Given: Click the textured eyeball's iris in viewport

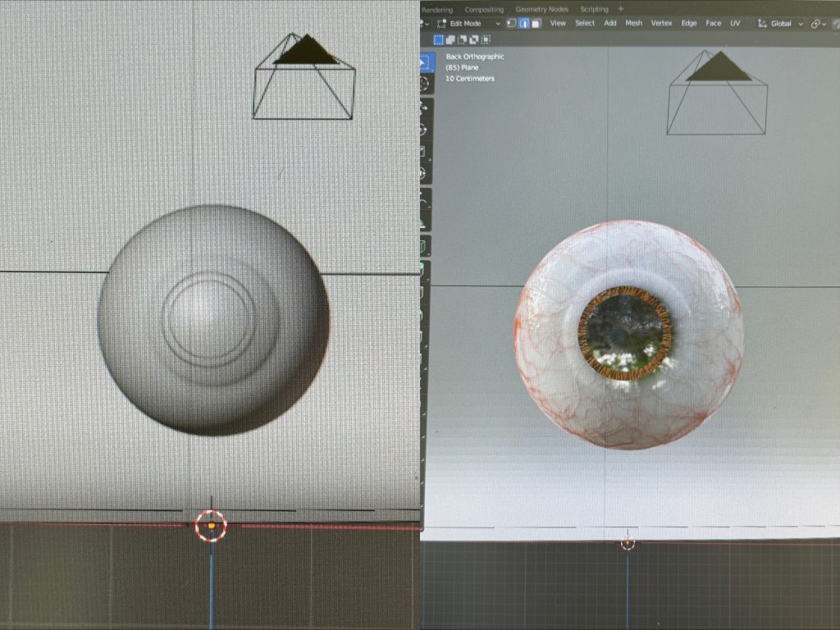Looking at the screenshot, I should (625, 332).
